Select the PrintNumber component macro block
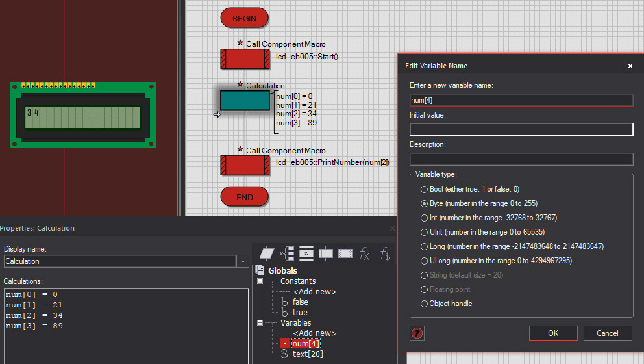The width and height of the screenshot is (644, 364). click(x=245, y=165)
